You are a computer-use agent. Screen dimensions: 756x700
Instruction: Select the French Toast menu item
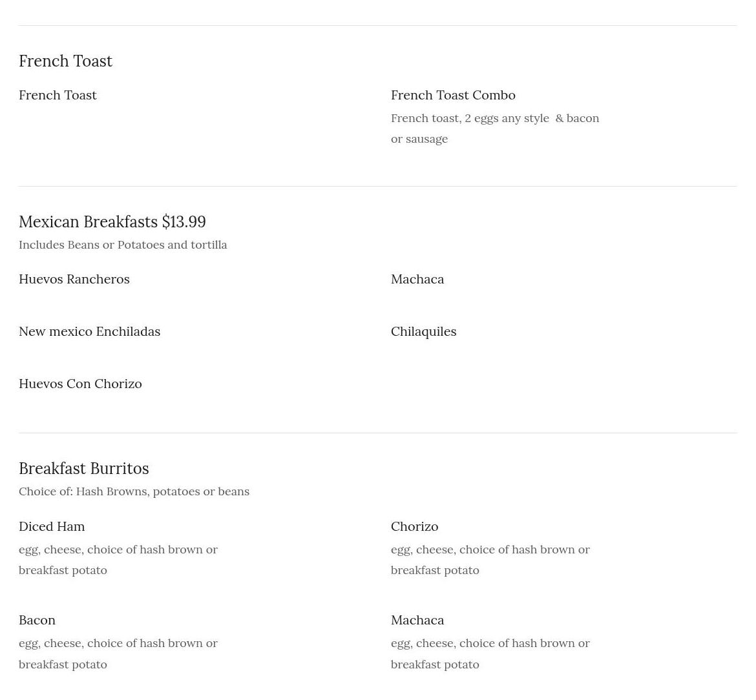click(58, 96)
